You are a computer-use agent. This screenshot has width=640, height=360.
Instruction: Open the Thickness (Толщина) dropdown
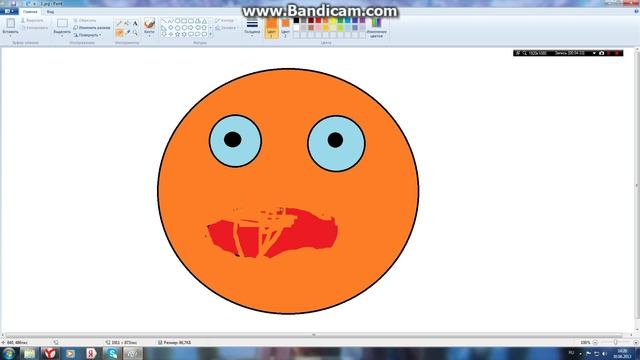click(252, 28)
